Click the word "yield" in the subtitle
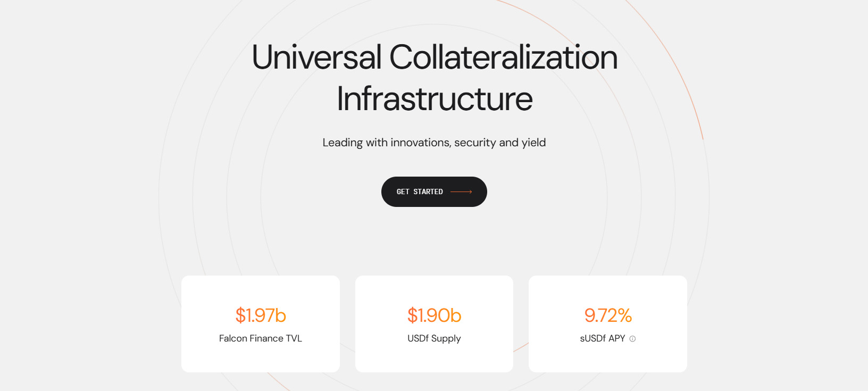The image size is (868, 391). [x=533, y=143]
